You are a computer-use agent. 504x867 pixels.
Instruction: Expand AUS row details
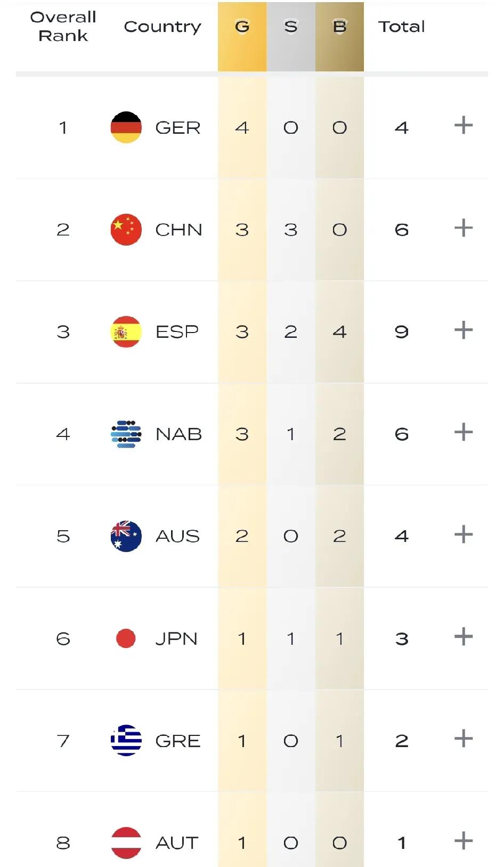point(464,534)
